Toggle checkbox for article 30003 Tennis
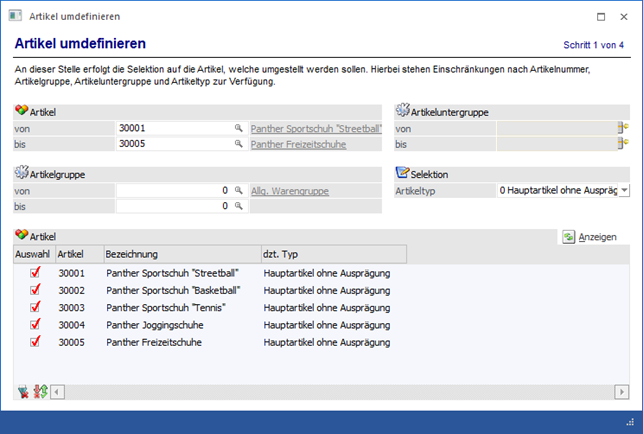Viewport: 643px width, 434px height. click(35, 307)
